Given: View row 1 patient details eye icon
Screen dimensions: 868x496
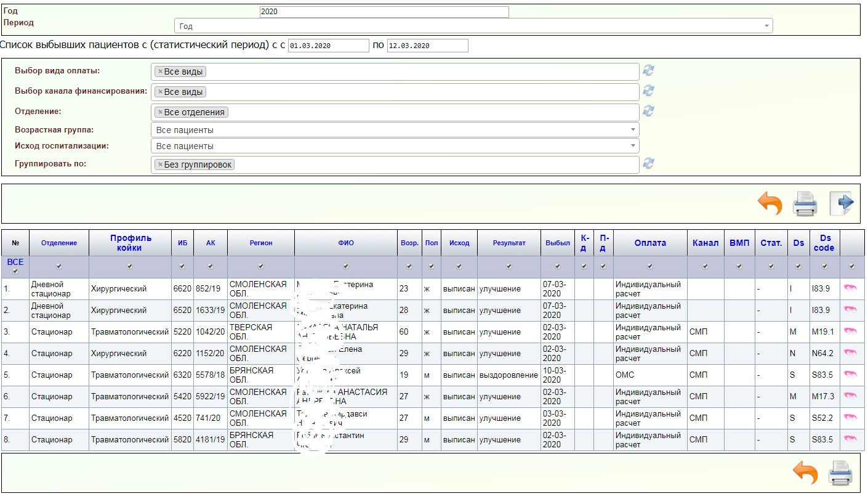Looking at the screenshot, I should pyautogui.click(x=851, y=288).
